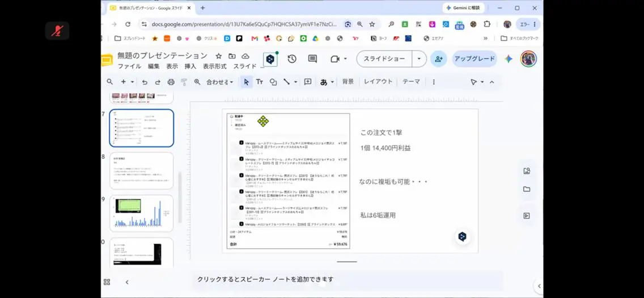This screenshot has height=298, width=644.
Task: Open the ファイル menu
Action: [x=129, y=66]
